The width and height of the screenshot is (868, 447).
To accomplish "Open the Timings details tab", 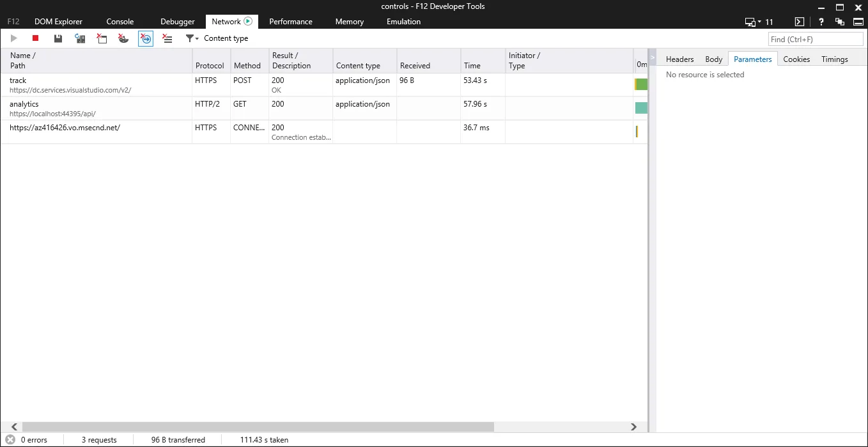I will click(x=835, y=59).
